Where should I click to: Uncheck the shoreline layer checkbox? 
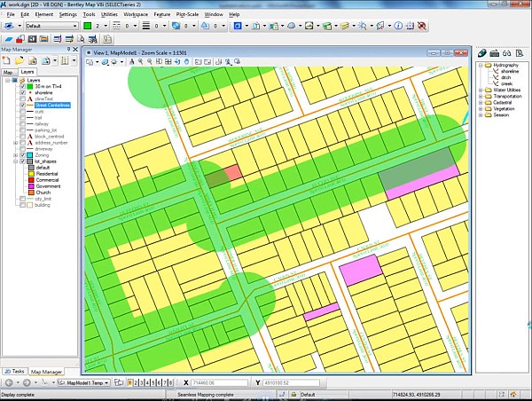(22, 91)
